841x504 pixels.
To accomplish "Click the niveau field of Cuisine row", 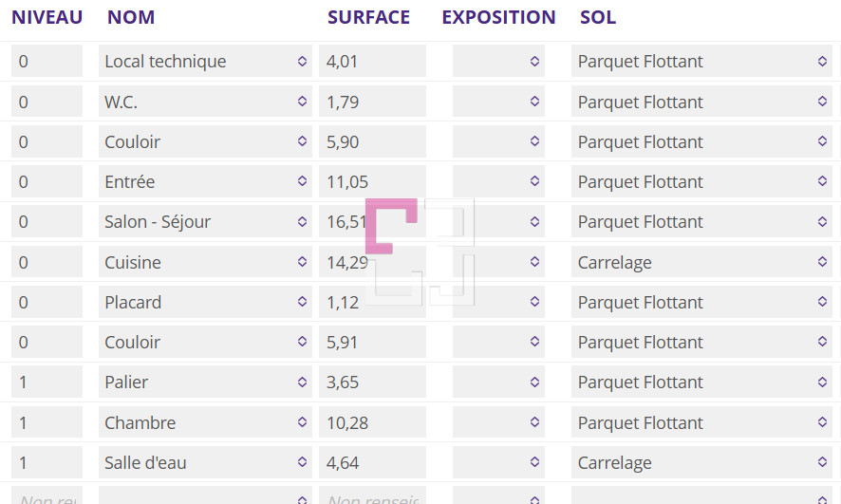I will click(47, 262).
